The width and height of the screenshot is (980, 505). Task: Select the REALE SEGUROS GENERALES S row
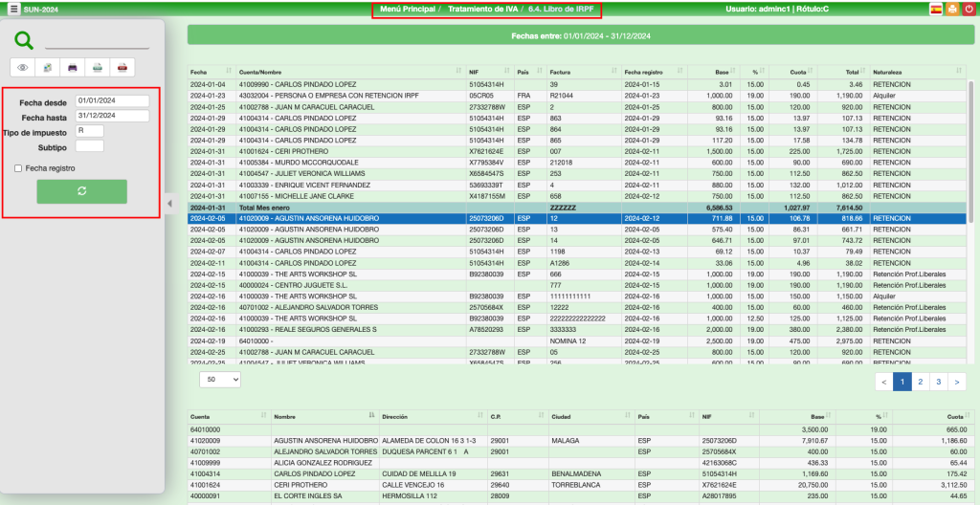tap(577, 329)
